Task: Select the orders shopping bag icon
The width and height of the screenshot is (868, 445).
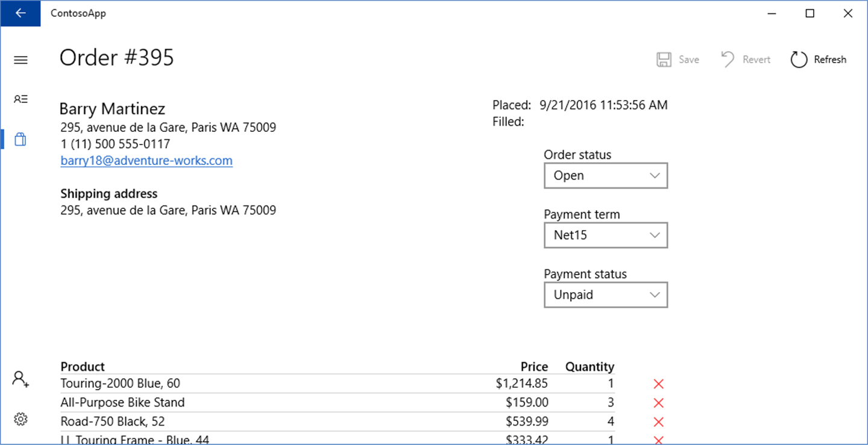Action: (20, 139)
